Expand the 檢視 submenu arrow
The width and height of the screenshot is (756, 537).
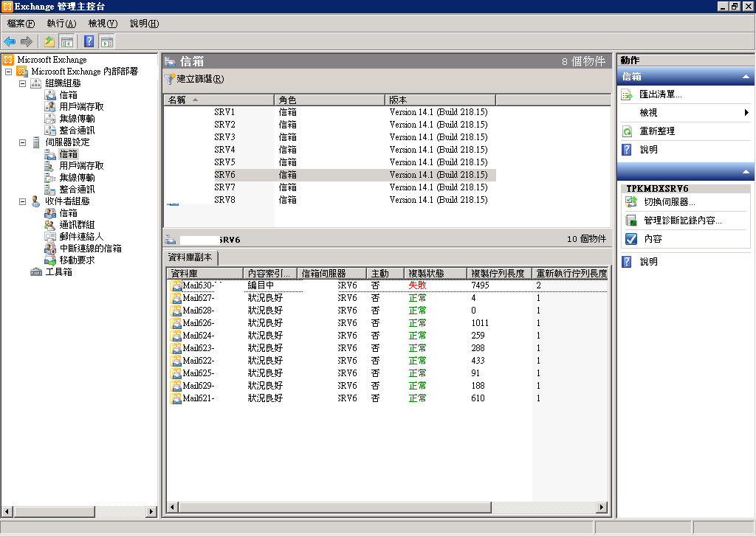click(x=746, y=113)
